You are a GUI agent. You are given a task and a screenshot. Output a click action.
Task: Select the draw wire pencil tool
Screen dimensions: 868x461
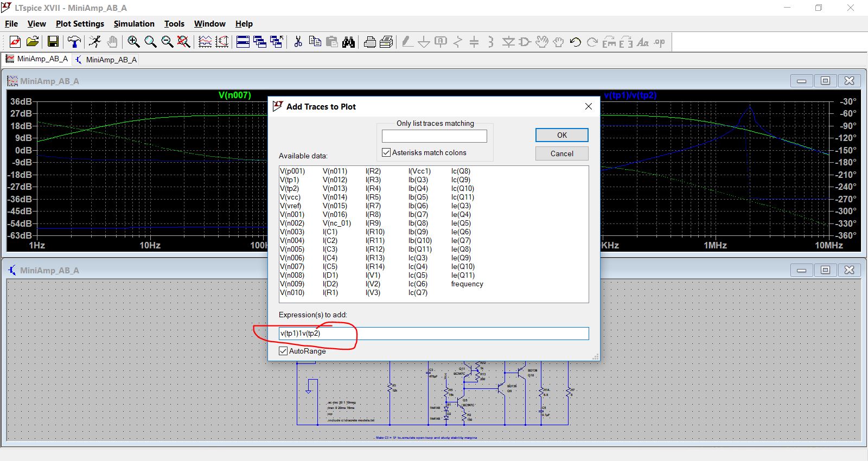coord(407,42)
